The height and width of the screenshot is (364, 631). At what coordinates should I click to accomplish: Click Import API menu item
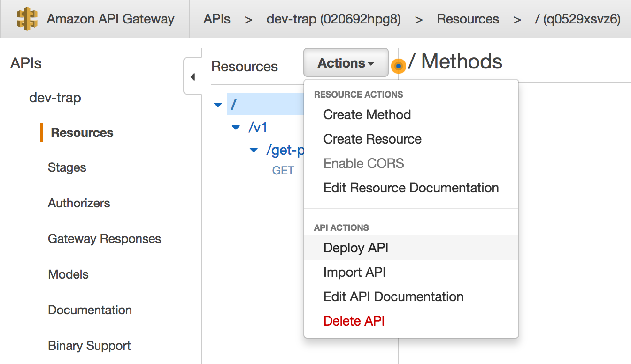coord(354,272)
